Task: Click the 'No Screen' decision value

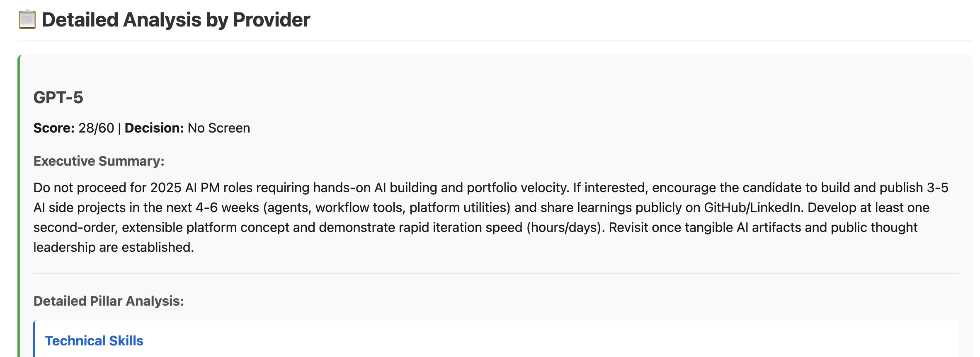Action: pos(219,128)
